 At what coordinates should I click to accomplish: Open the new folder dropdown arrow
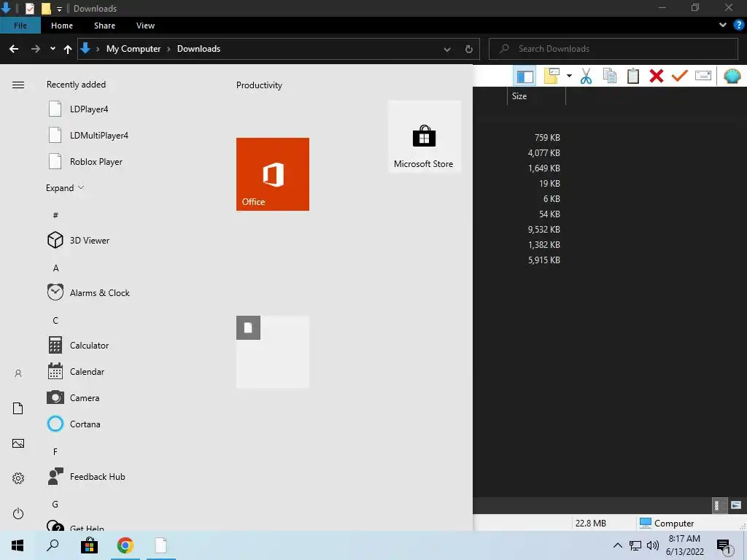[x=569, y=76]
